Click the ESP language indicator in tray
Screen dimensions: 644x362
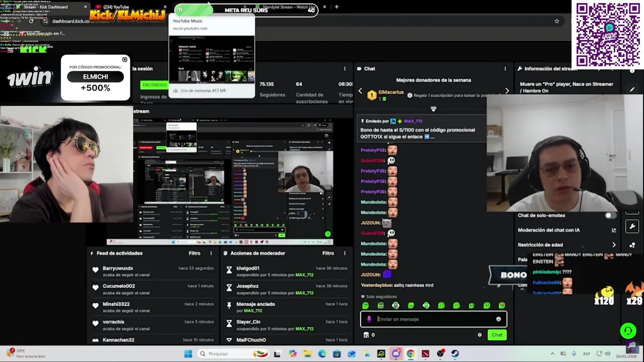(587, 354)
